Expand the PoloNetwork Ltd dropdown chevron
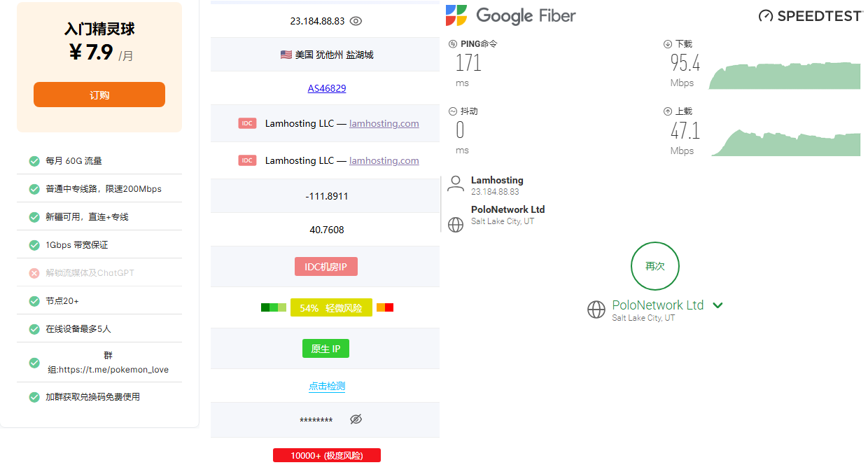 coord(717,305)
